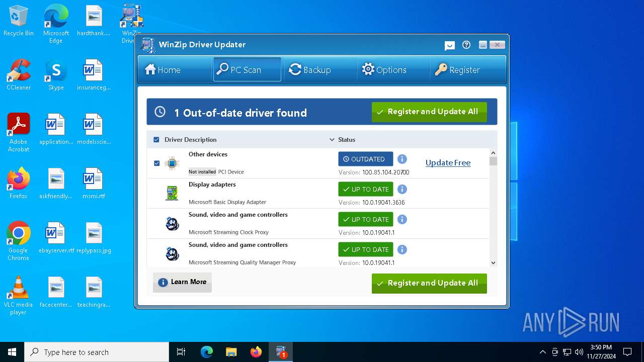
Task: Select the Microsoft Streaming Clock Proxy text
Action: pyautogui.click(x=228, y=232)
